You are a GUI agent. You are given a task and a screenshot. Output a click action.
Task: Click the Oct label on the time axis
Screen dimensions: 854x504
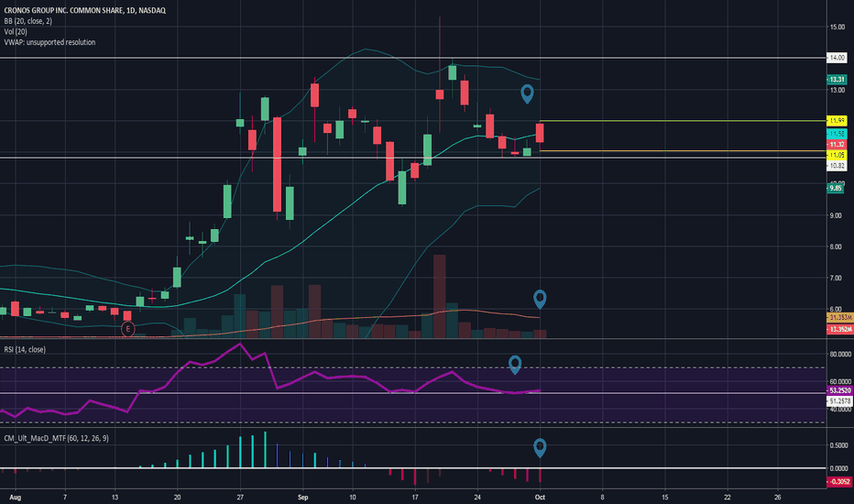pos(540,497)
